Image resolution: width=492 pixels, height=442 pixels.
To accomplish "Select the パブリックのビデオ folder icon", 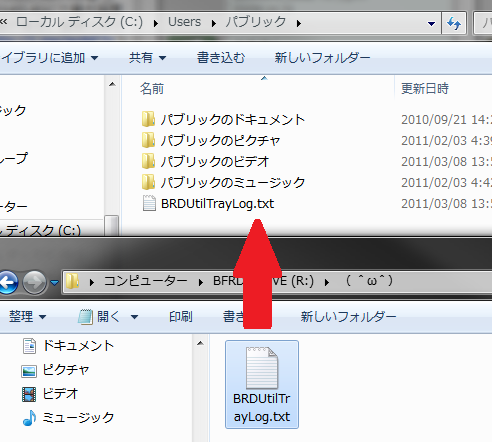I will (x=148, y=161).
